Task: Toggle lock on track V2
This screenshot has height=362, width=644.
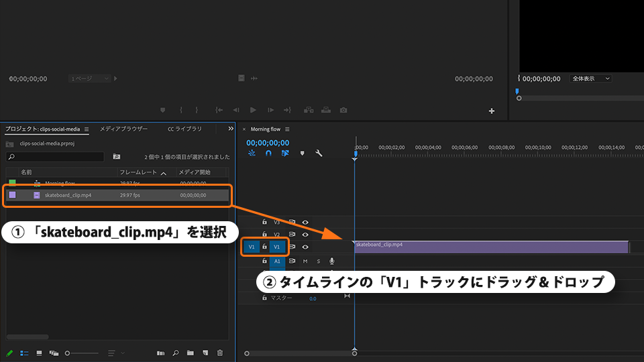Action: click(x=264, y=235)
